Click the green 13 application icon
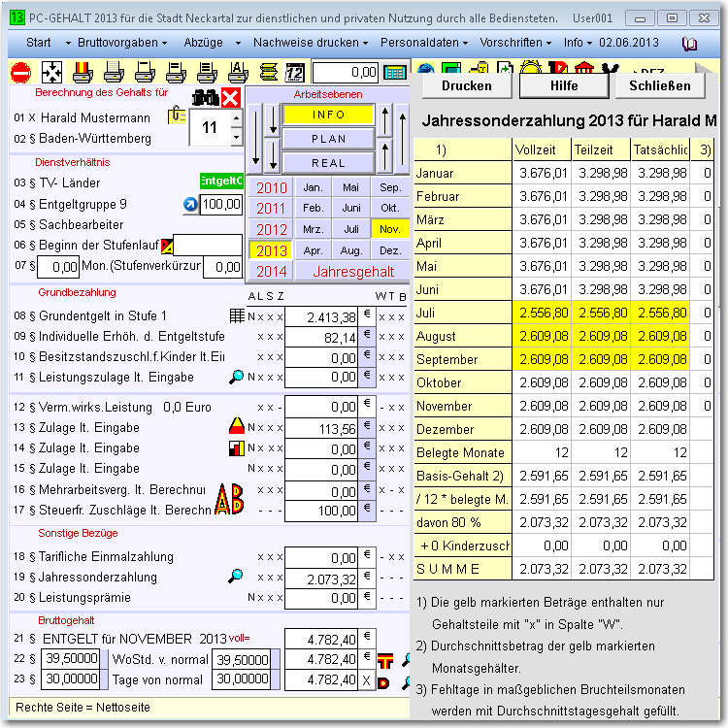 tap(17, 17)
